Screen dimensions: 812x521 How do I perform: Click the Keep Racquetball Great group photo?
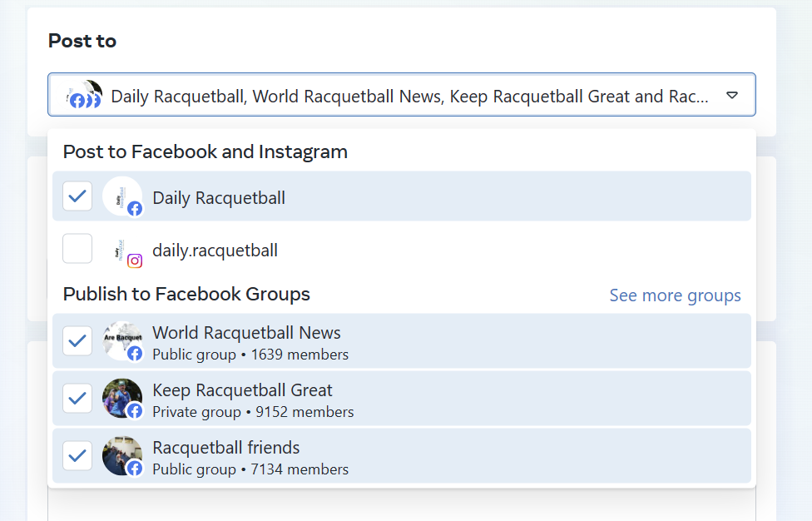tap(120, 397)
